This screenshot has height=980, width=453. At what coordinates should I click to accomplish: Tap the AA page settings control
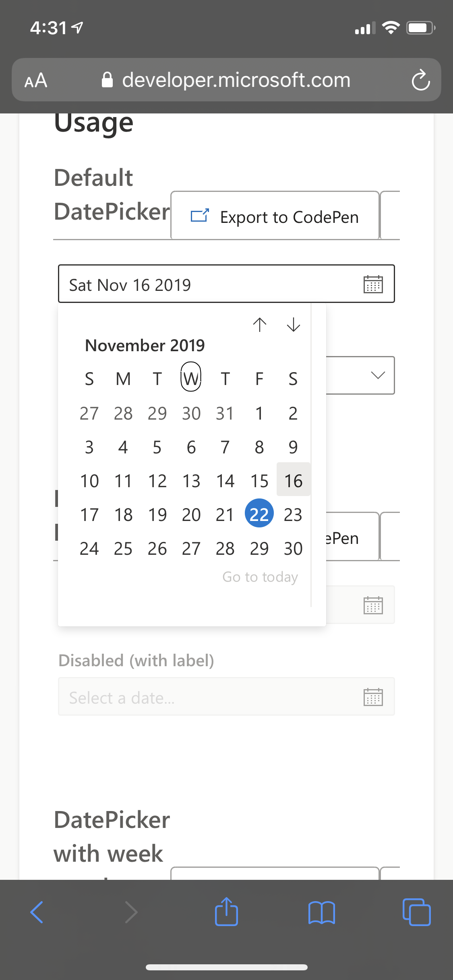[35, 80]
